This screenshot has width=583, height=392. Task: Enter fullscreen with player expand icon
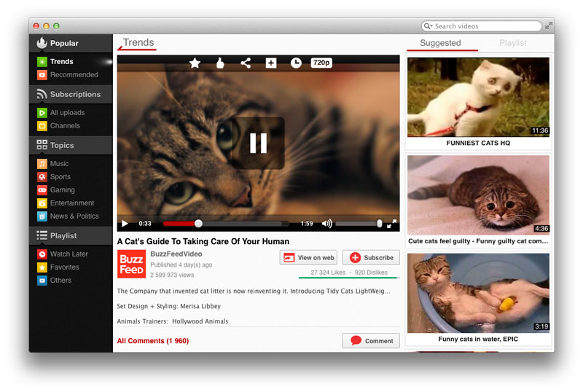tap(391, 224)
